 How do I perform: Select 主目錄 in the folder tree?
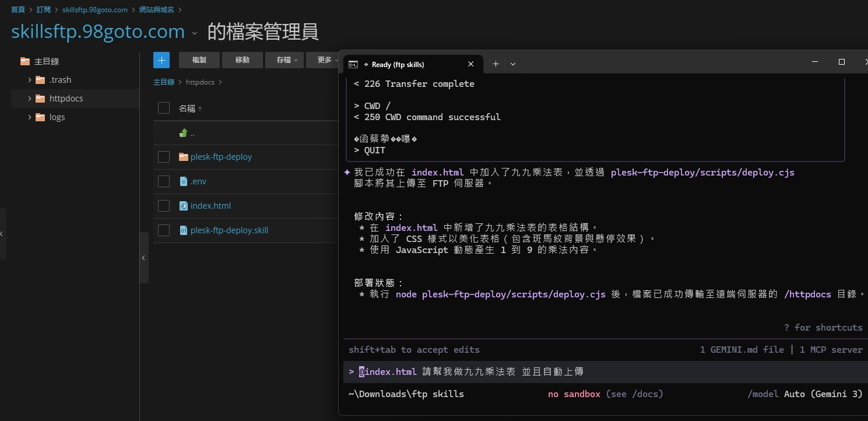pos(47,61)
